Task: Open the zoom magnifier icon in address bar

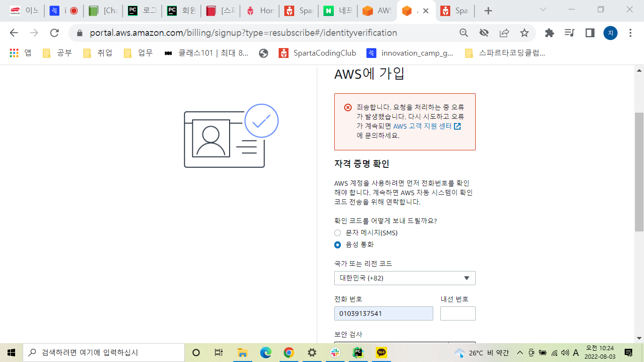Action: 464,33
